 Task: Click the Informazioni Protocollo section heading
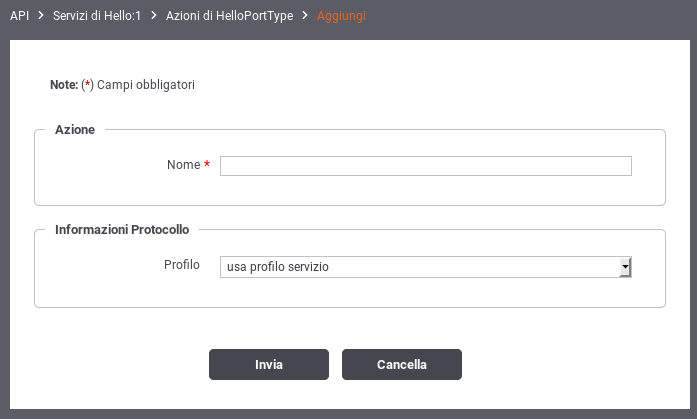[x=122, y=230]
